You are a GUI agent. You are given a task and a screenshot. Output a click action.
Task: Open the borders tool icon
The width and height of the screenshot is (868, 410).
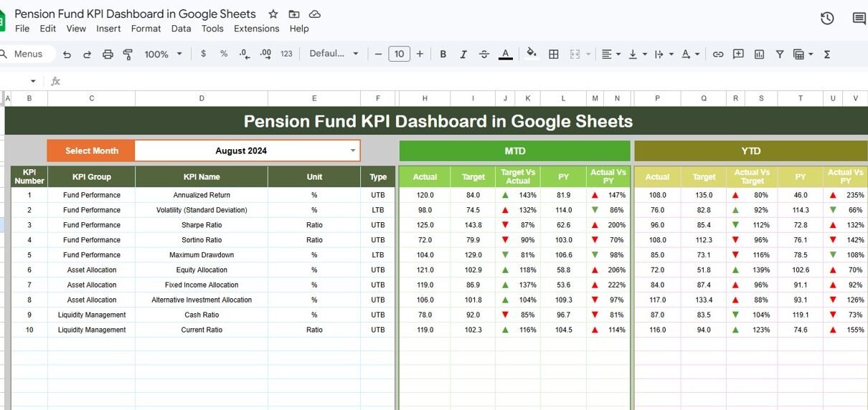click(x=554, y=54)
